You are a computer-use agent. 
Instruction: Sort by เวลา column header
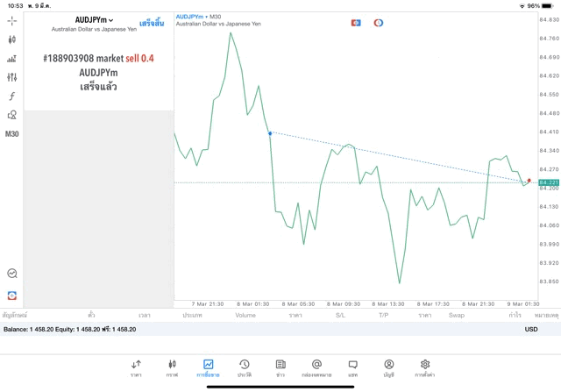145,316
